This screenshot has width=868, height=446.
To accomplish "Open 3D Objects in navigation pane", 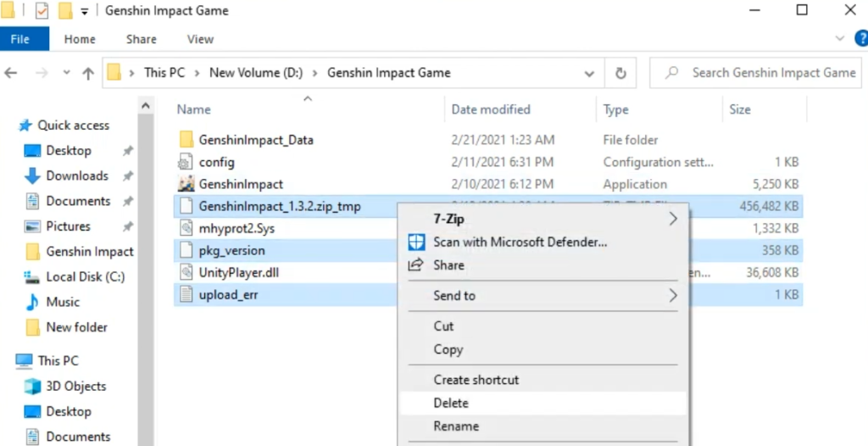I will coord(75,386).
